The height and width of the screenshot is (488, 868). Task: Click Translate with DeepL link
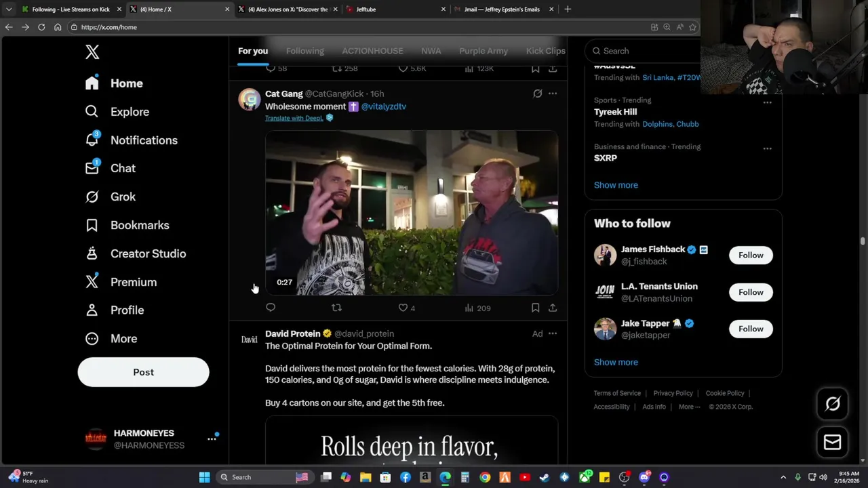(x=294, y=118)
